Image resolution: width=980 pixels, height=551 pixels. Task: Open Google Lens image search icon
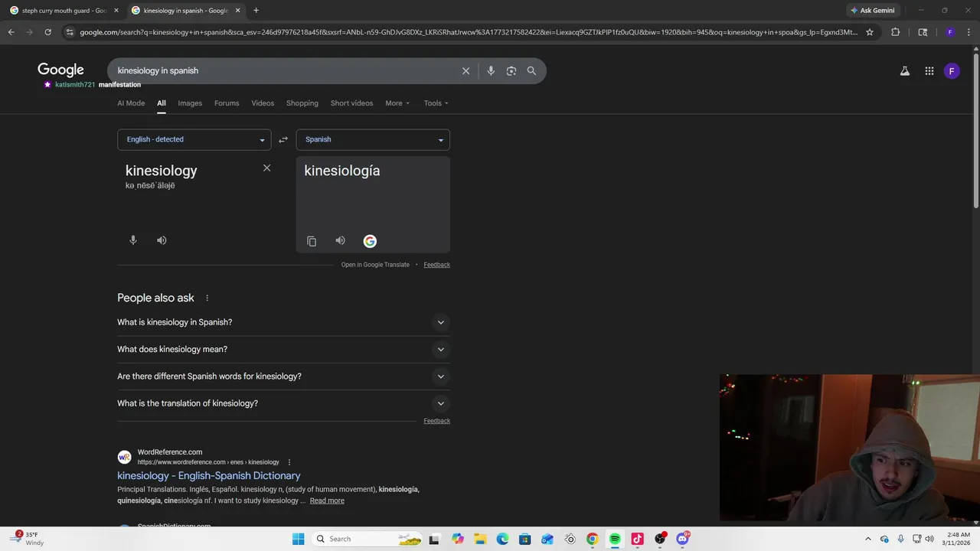[x=511, y=70]
